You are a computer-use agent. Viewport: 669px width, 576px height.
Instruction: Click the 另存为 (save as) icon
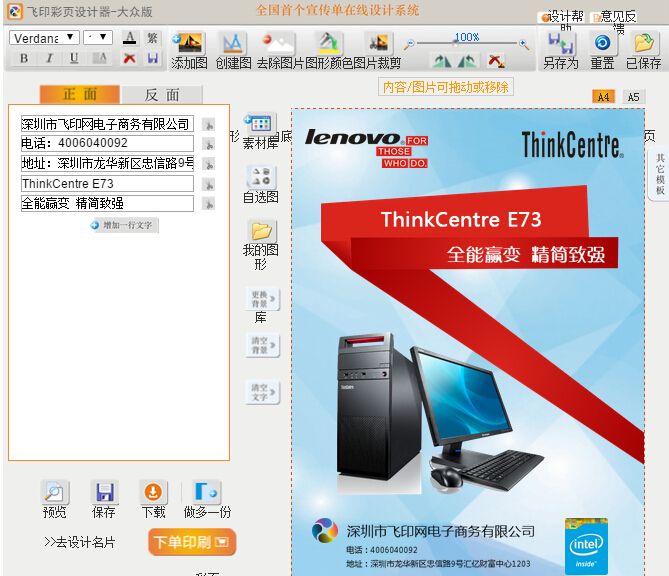coord(559,44)
